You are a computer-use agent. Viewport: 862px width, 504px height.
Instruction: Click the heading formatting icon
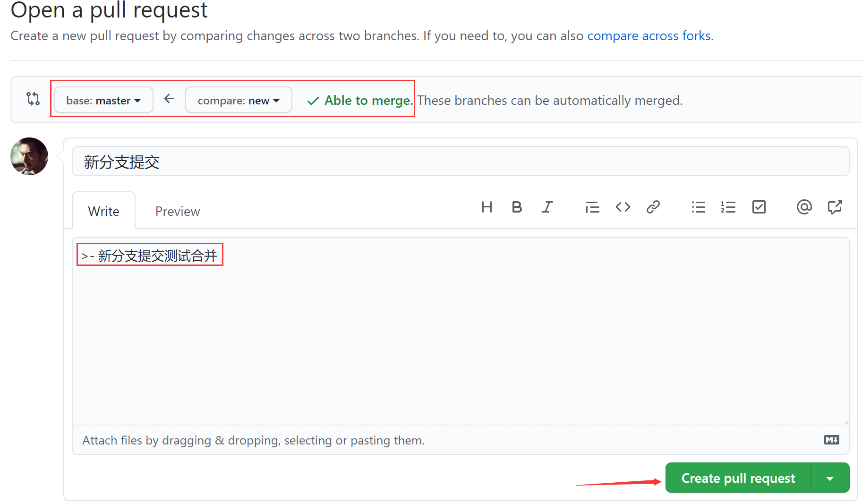486,207
